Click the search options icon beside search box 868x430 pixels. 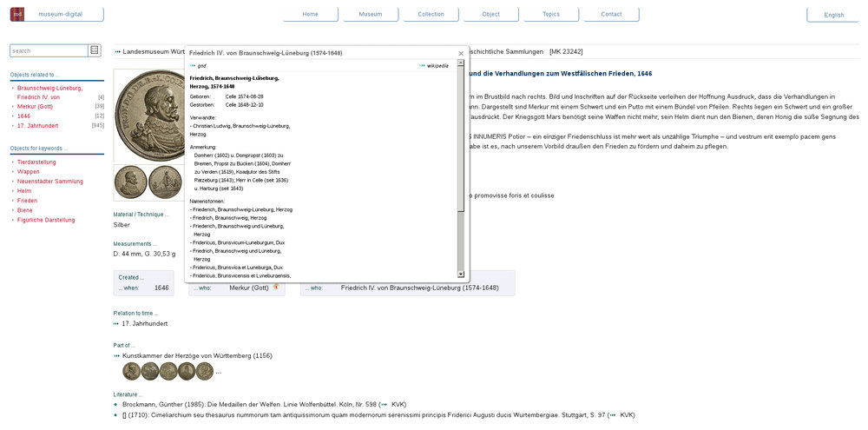[x=95, y=50]
